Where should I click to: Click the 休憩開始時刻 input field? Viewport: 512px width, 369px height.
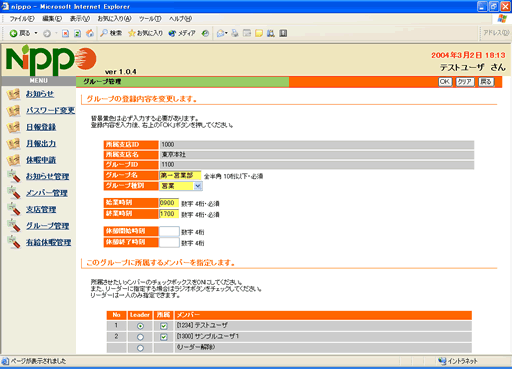point(169,231)
